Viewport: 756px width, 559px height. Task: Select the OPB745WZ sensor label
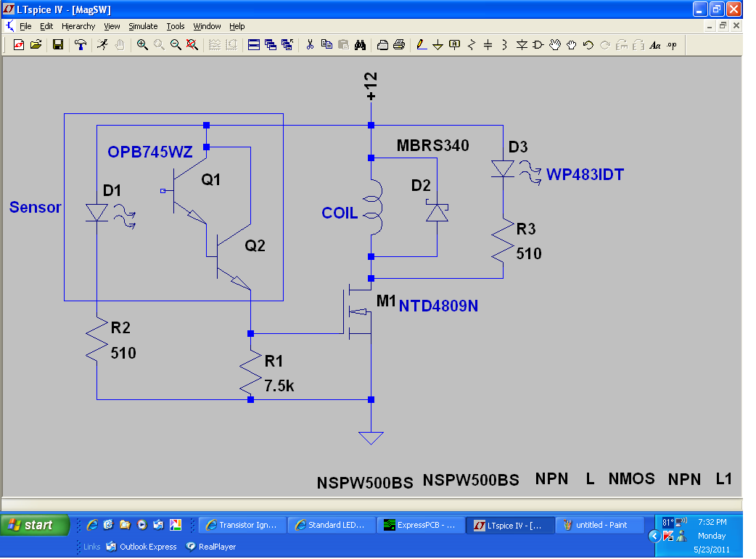click(x=150, y=152)
